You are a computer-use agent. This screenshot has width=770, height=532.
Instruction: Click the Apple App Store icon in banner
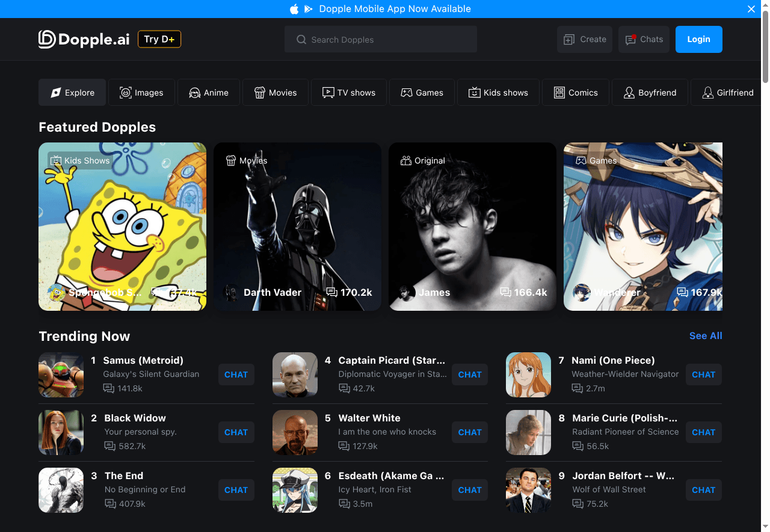tap(294, 9)
